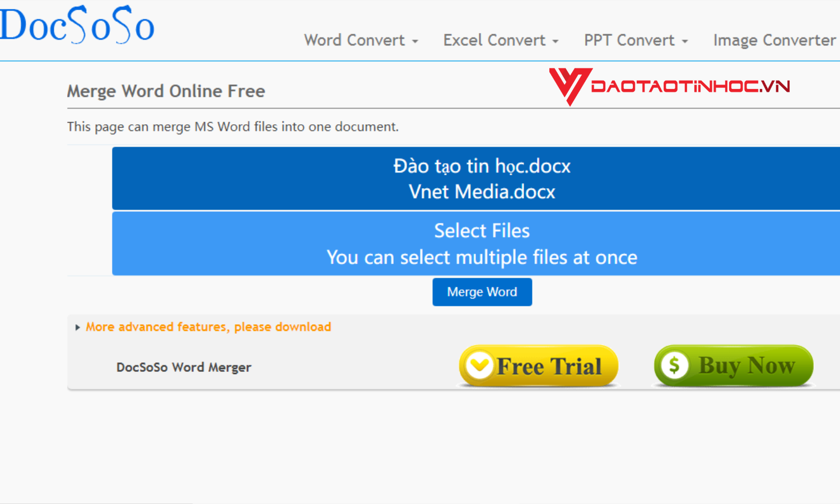Click the file entry 'Vnet Media.docx'
The height and width of the screenshot is (504, 840).
[482, 192]
